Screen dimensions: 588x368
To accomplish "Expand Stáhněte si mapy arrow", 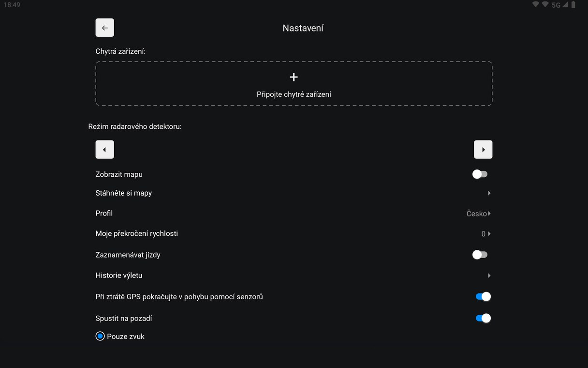I will [489, 193].
